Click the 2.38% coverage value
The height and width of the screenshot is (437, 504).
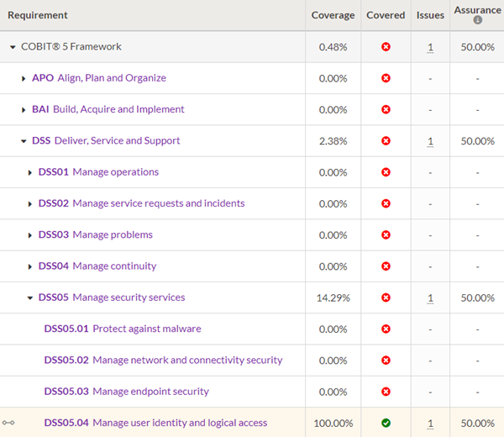click(333, 141)
